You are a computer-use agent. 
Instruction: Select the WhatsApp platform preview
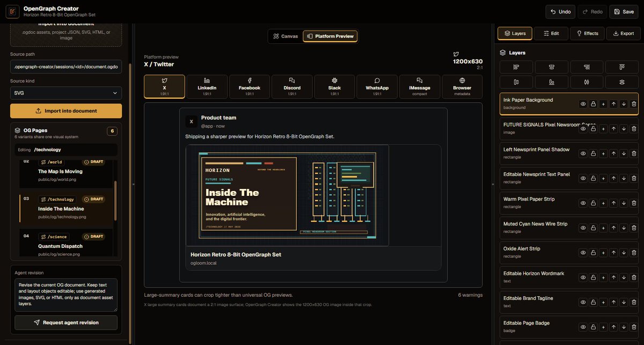coord(377,87)
